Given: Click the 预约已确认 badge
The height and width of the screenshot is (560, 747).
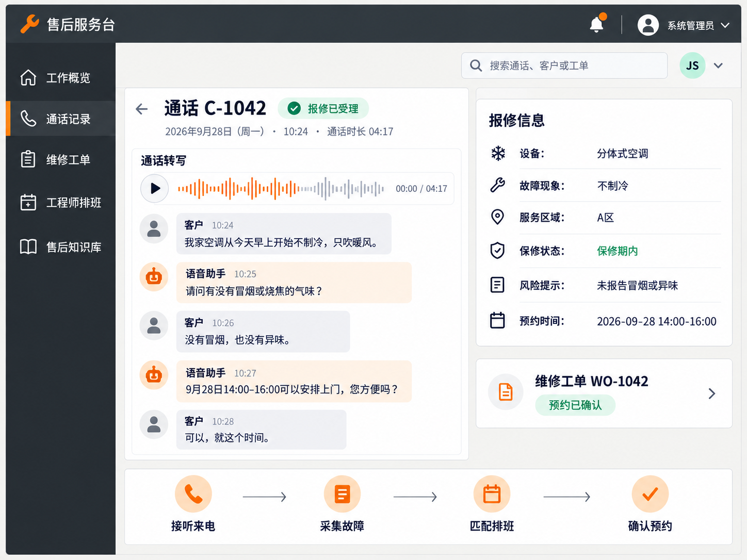Looking at the screenshot, I should [x=575, y=405].
